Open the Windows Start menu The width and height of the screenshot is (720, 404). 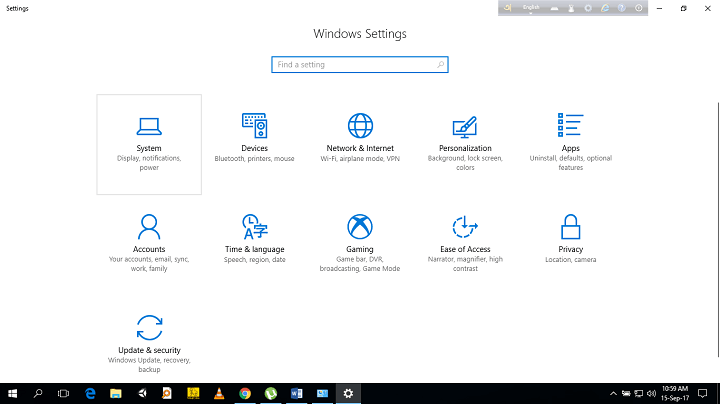(x=13, y=393)
